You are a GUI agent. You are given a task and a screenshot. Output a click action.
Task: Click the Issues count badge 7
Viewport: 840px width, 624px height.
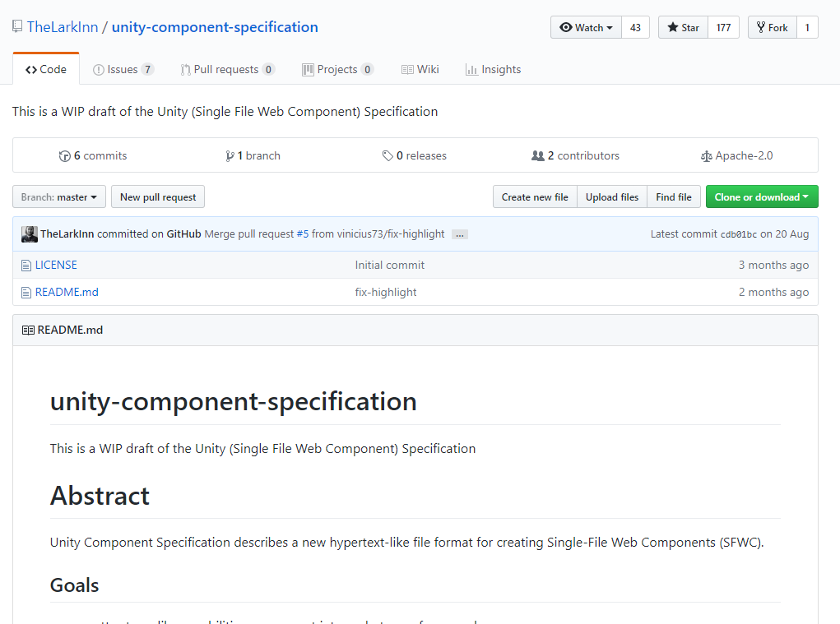(x=147, y=69)
